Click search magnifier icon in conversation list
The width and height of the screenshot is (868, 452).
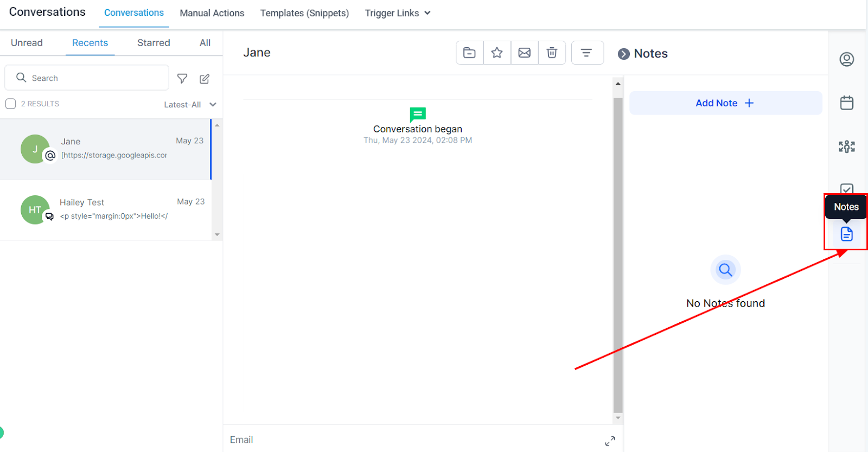click(21, 78)
